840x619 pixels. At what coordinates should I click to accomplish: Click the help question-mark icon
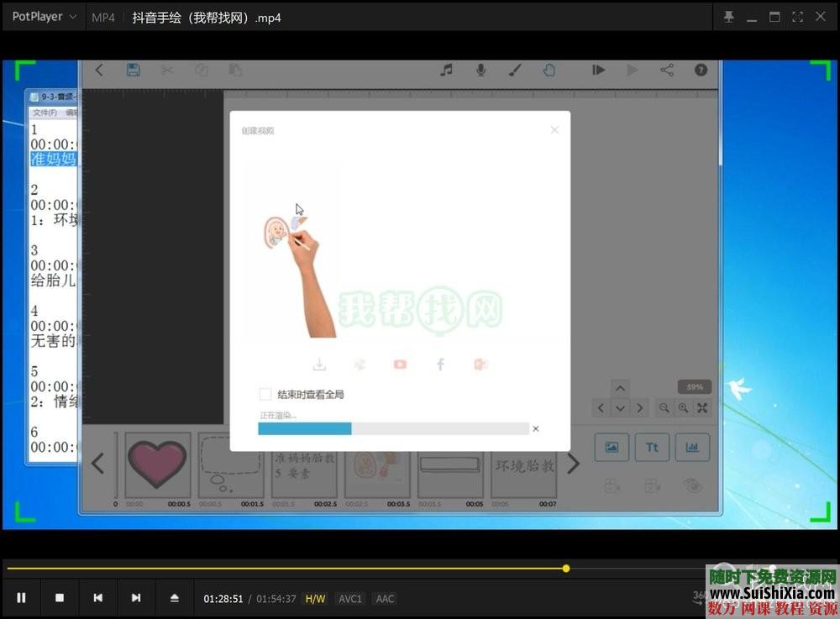point(701,71)
